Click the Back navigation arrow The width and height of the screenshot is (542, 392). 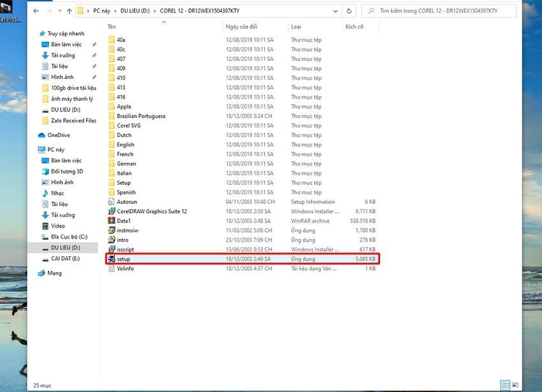(x=36, y=11)
